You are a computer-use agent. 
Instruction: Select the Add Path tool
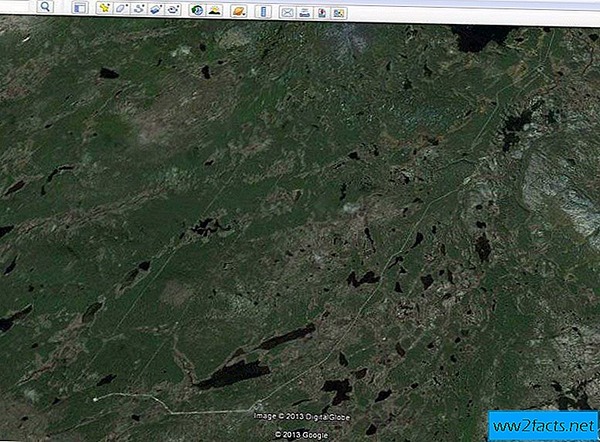point(139,9)
